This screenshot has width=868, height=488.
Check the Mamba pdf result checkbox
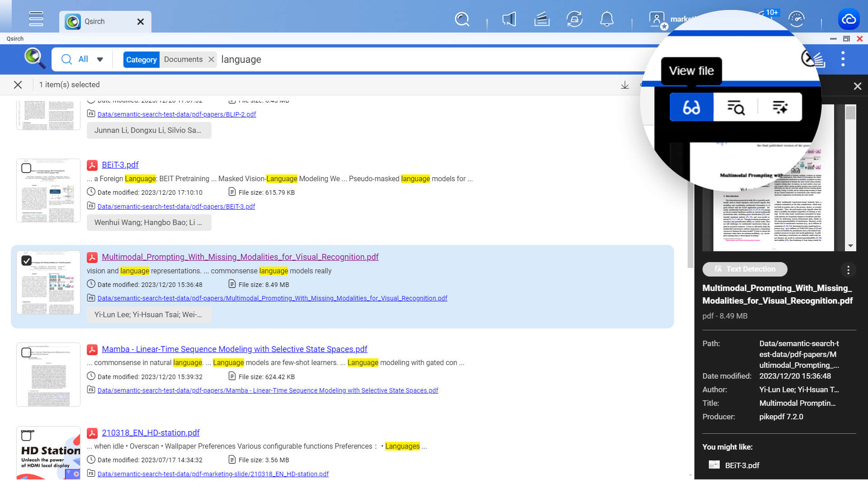26,352
